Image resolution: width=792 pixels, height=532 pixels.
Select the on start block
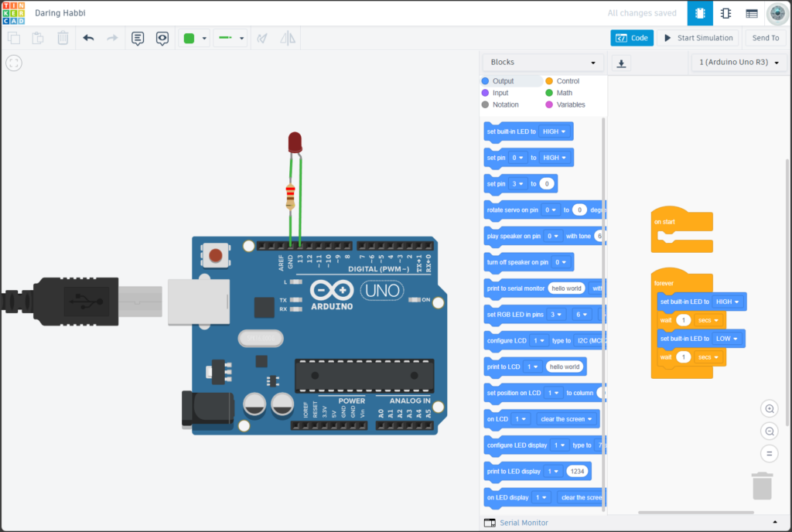tap(681, 230)
